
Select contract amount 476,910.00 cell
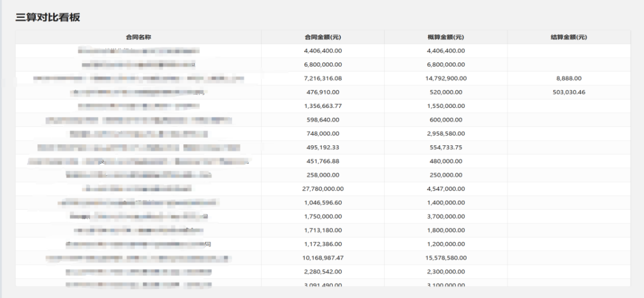point(323,92)
